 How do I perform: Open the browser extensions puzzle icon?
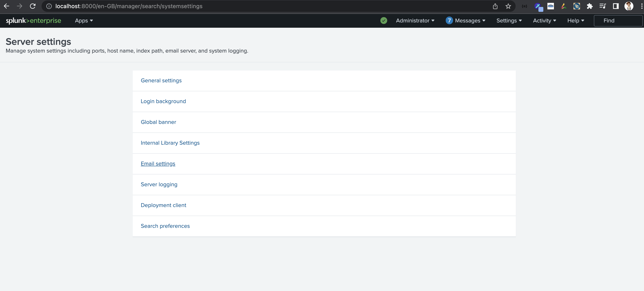[x=590, y=6]
